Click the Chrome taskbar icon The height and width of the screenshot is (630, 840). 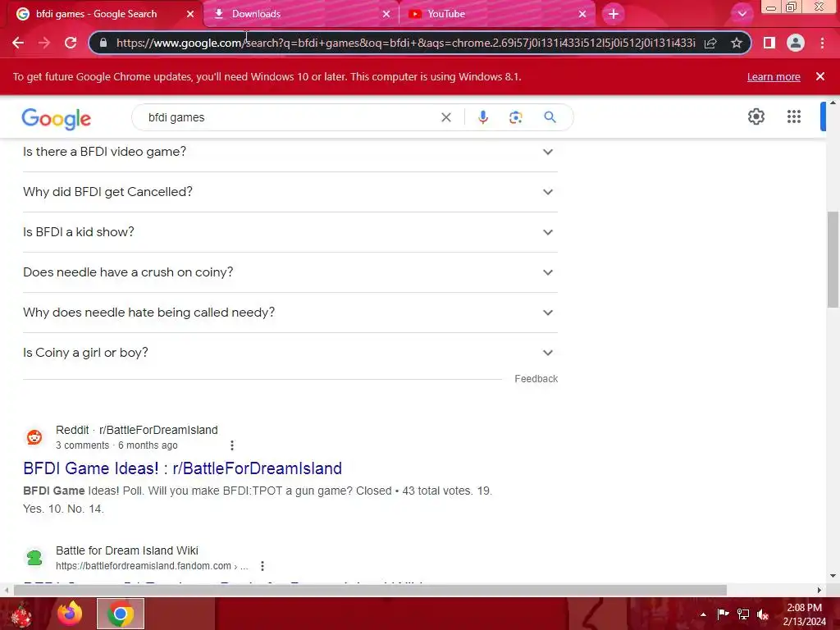point(121,614)
